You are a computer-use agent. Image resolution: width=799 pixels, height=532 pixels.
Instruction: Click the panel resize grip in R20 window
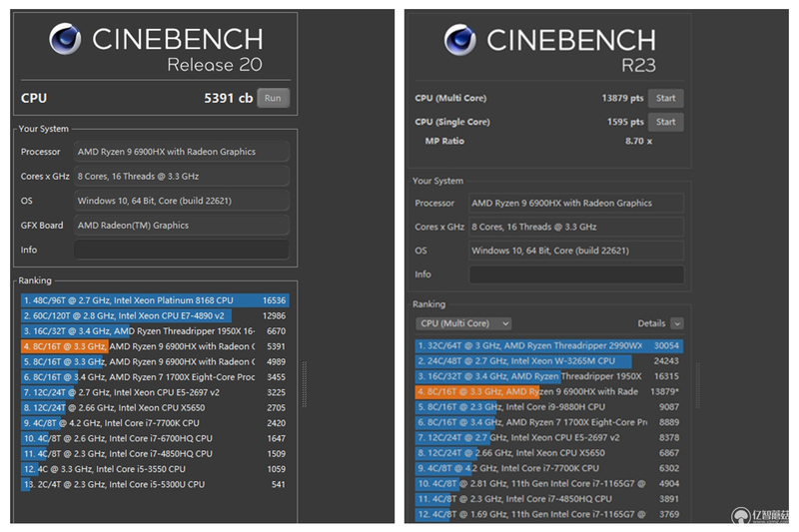pos(305,384)
